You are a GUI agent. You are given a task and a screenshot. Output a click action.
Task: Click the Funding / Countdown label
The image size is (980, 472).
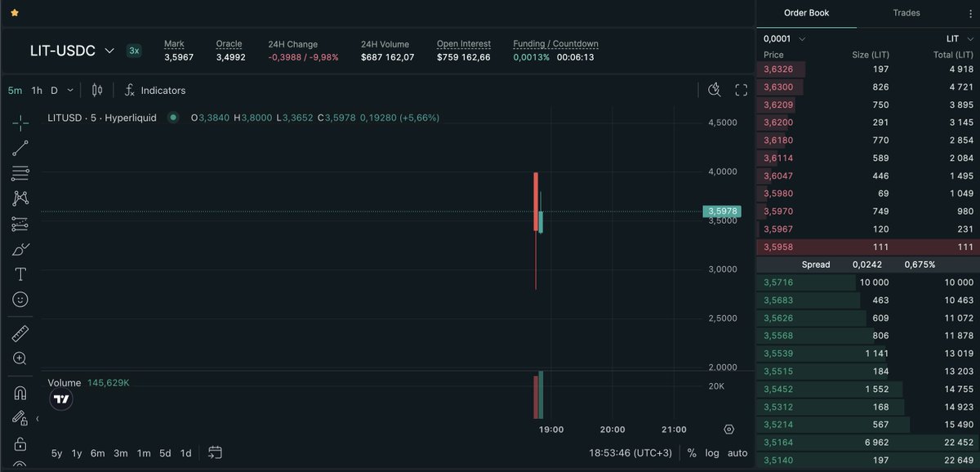click(555, 44)
